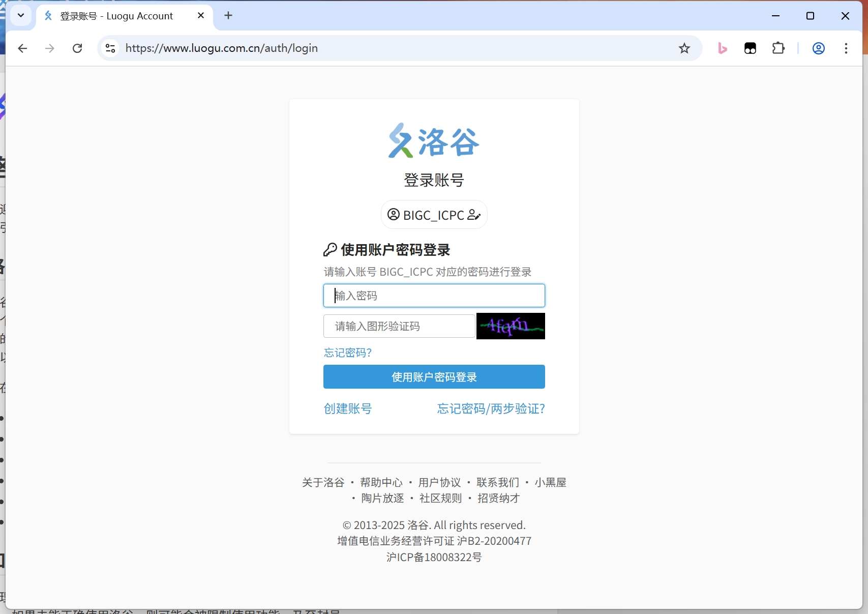Click the pink Bilibili extension icon
This screenshot has height=614, width=868.
(722, 48)
